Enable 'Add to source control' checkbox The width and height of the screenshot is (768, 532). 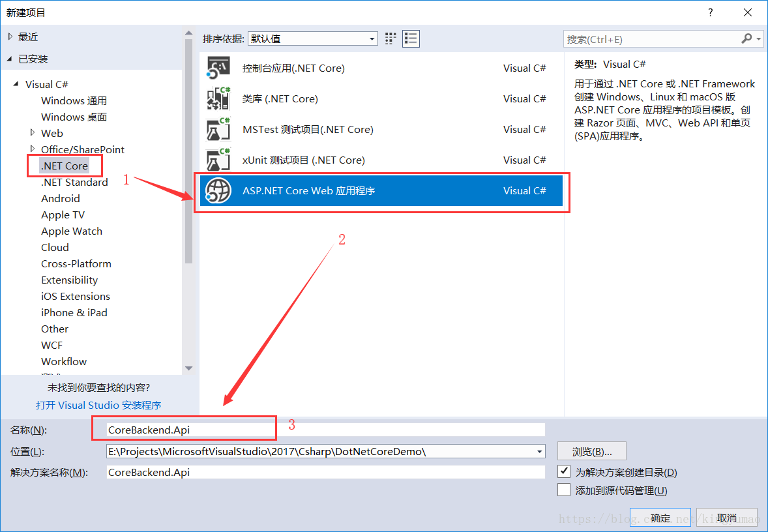[564, 490]
